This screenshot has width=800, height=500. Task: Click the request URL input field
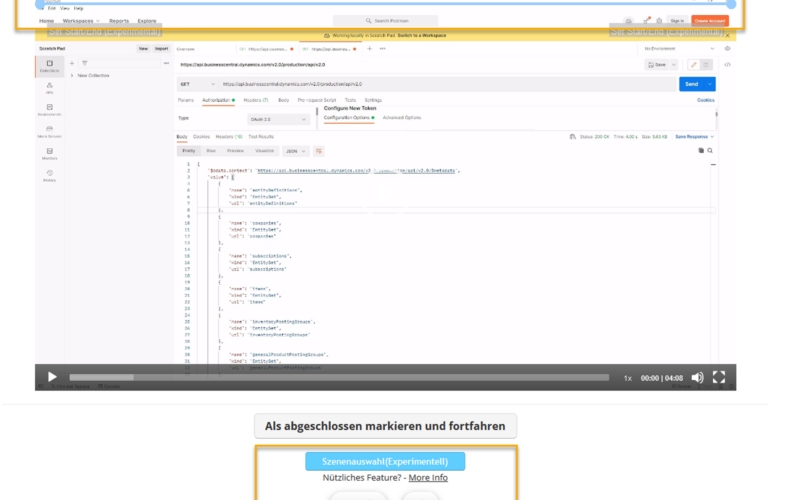447,84
